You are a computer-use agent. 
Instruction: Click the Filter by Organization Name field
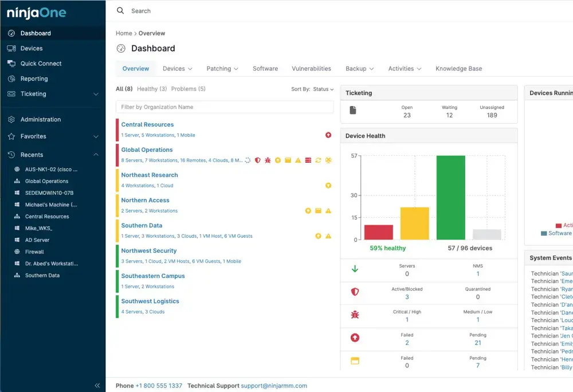[225, 107]
